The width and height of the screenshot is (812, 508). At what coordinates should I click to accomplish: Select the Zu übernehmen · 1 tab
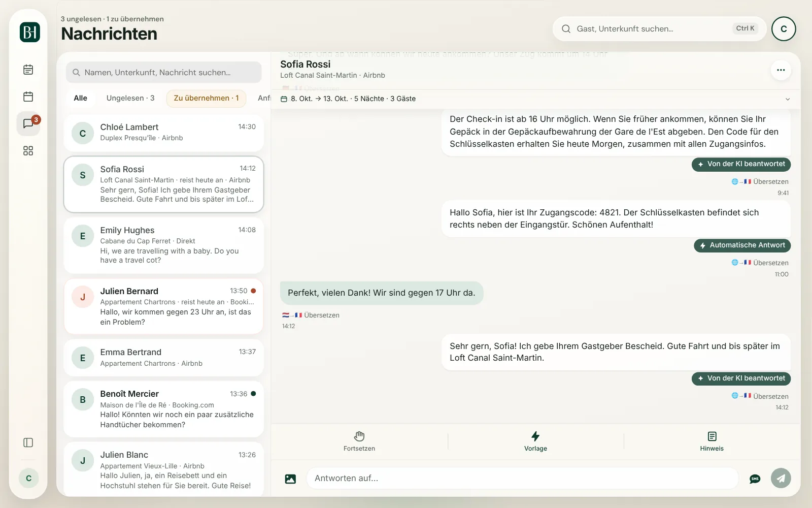(x=206, y=98)
